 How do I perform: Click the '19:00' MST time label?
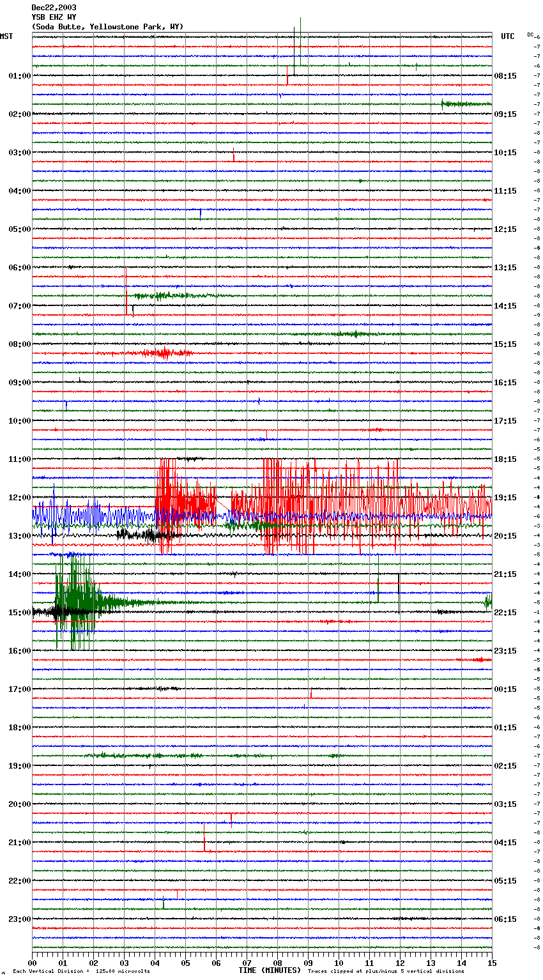pos(20,766)
